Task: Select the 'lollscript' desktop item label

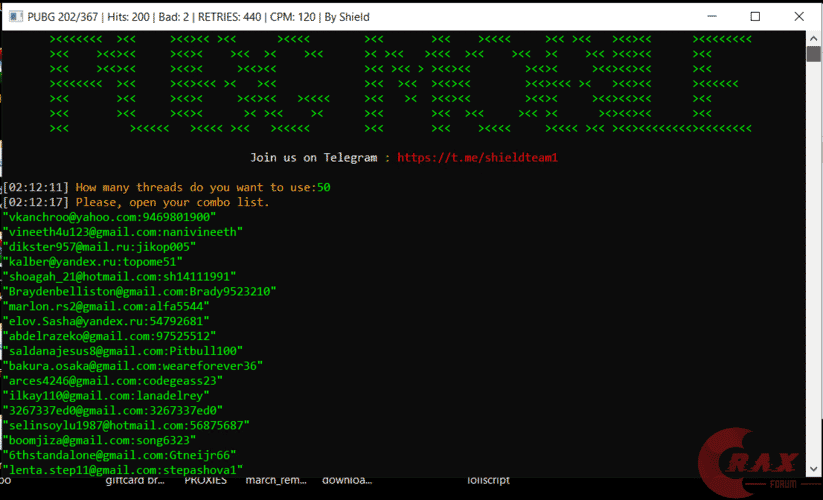Action: (488, 480)
